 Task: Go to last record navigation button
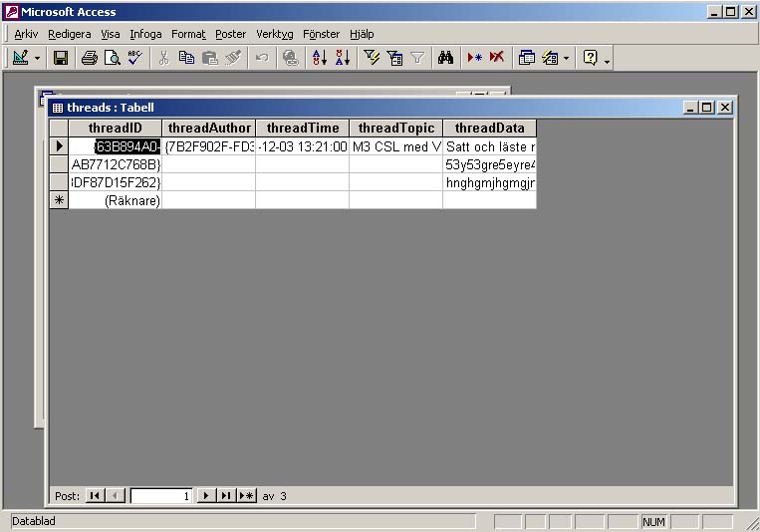tap(226, 495)
